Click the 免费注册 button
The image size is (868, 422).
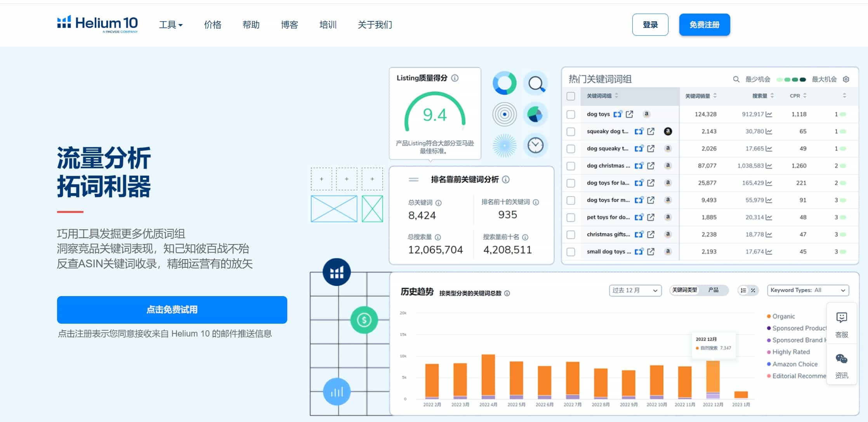(704, 25)
